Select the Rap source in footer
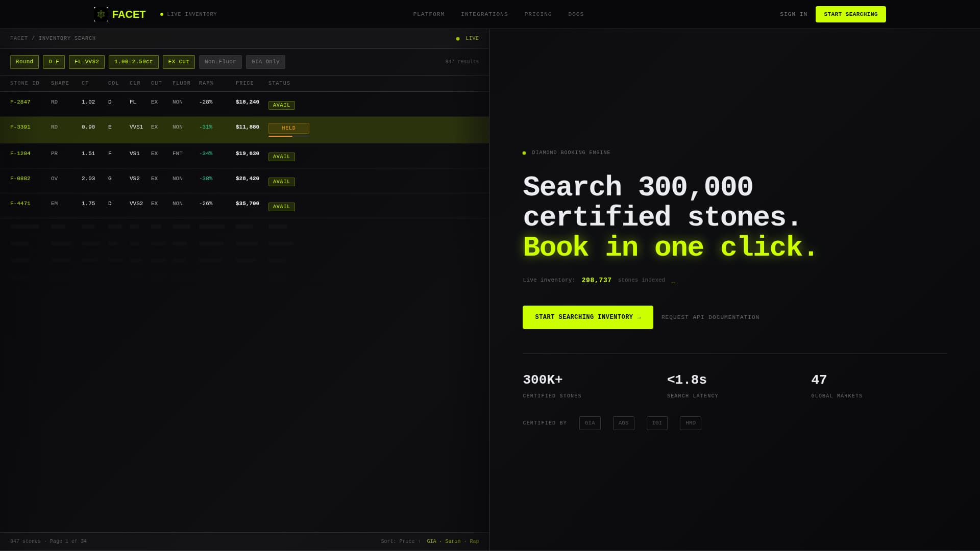Screen dimensions: 980x551 click(x=474, y=541)
